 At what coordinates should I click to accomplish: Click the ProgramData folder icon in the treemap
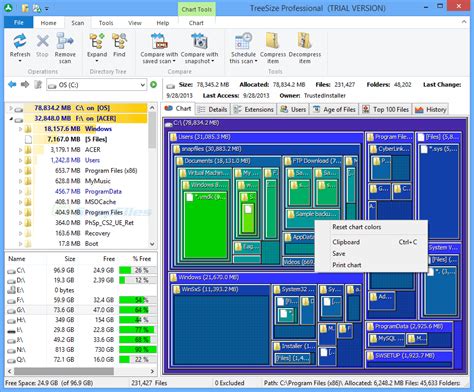tap(370, 327)
